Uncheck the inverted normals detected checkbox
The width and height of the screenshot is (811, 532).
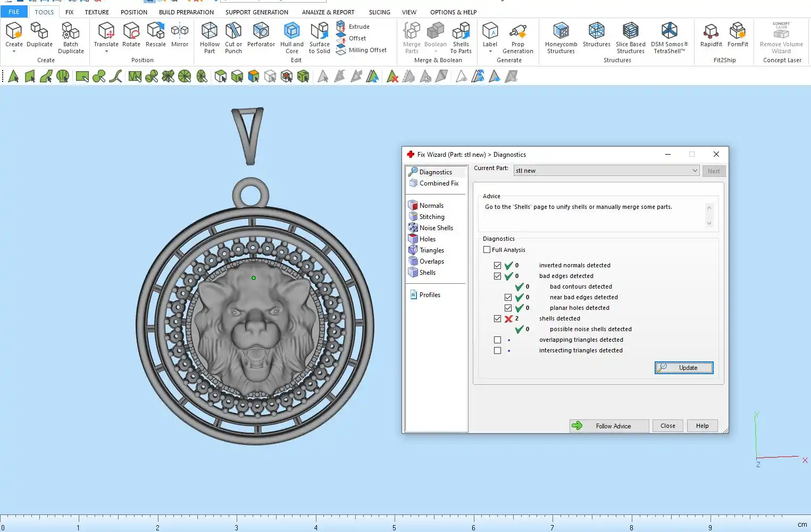[497, 266]
